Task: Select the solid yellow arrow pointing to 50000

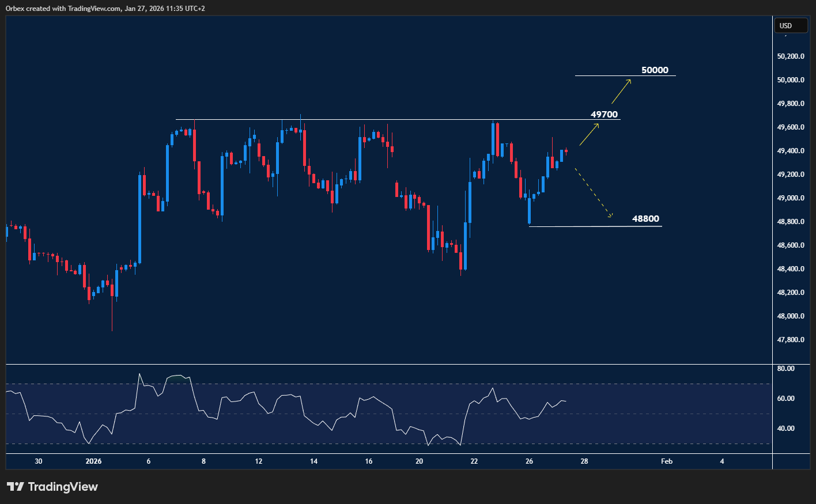Action: (x=621, y=91)
